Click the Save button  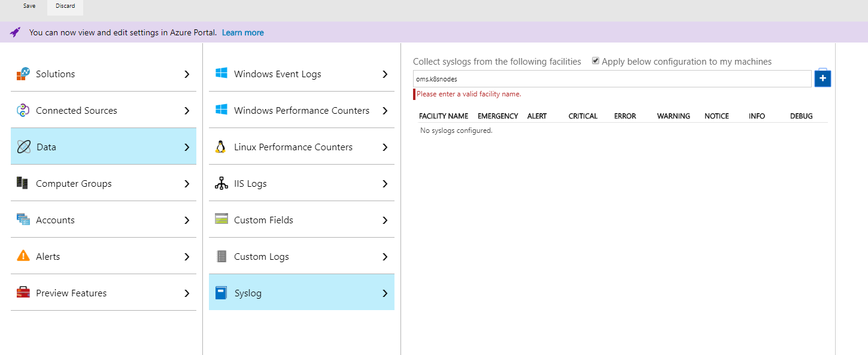[x=29, y=5]
